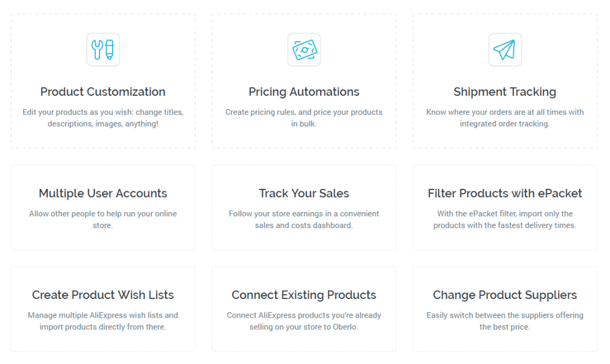Click the 'Follow your store earnings' description
This screenshot has width=610, height=364.
click(x=304, y=219)
